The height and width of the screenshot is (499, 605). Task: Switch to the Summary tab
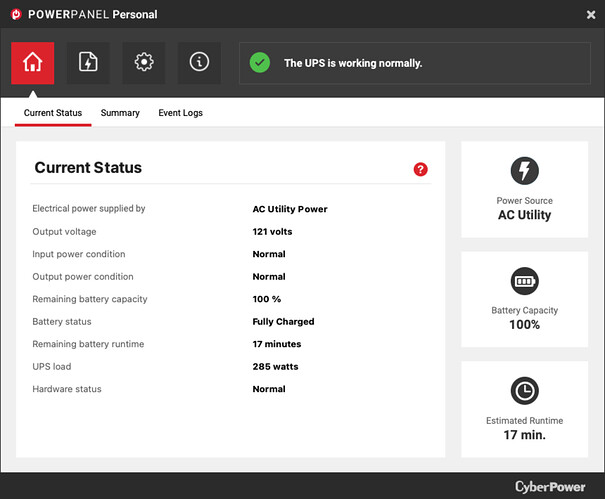[x=120, y=113]
